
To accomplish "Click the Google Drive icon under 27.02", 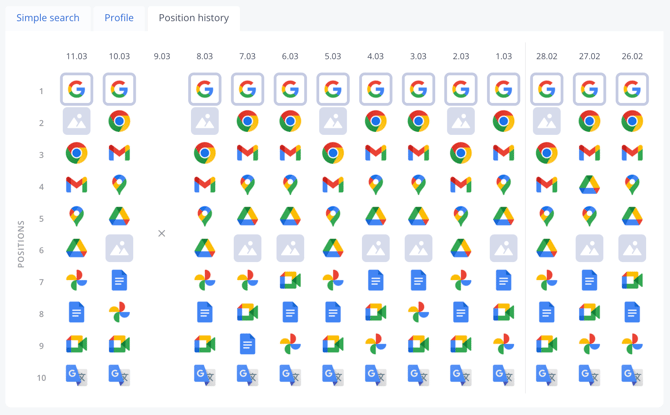I will pos(589,185).
